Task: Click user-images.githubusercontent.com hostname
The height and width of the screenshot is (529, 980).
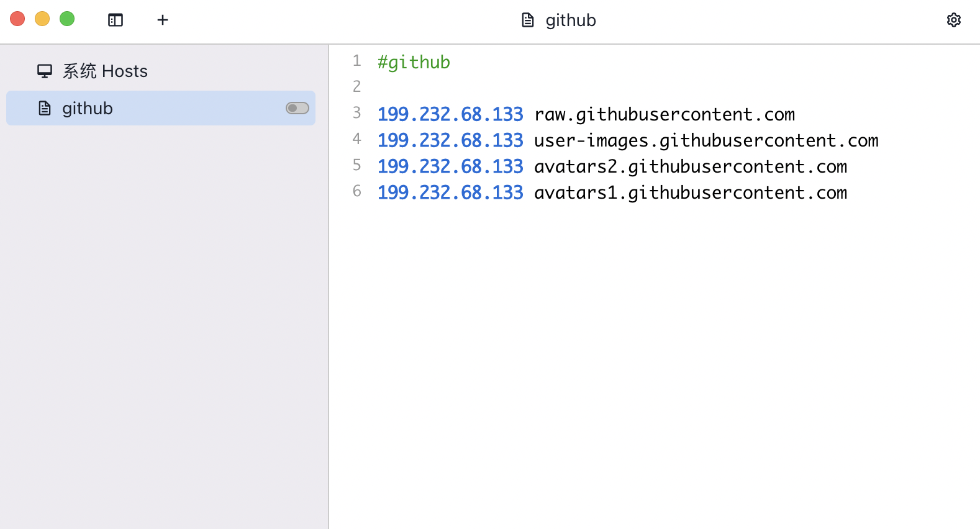Action: click(x=706, y=140)
